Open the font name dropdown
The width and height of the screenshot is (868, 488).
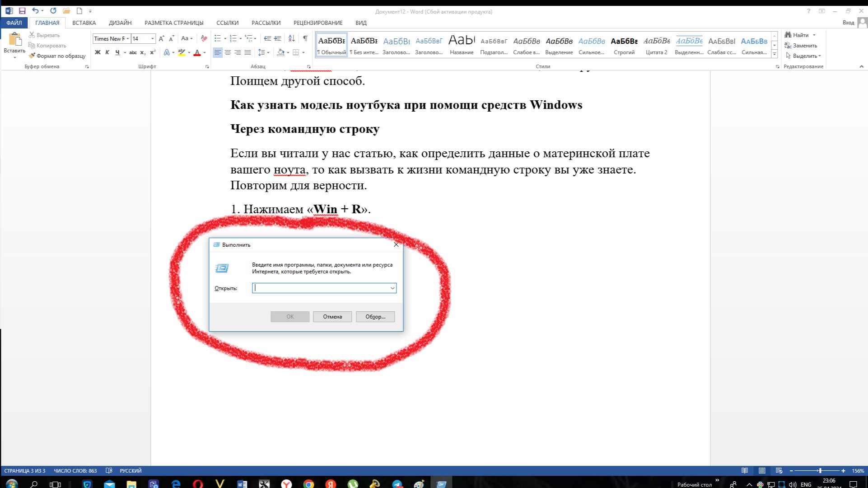pos(128,38)
